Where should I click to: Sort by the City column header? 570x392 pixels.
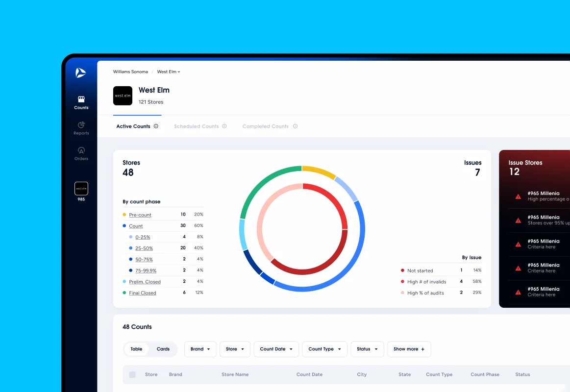click(362, 374)
